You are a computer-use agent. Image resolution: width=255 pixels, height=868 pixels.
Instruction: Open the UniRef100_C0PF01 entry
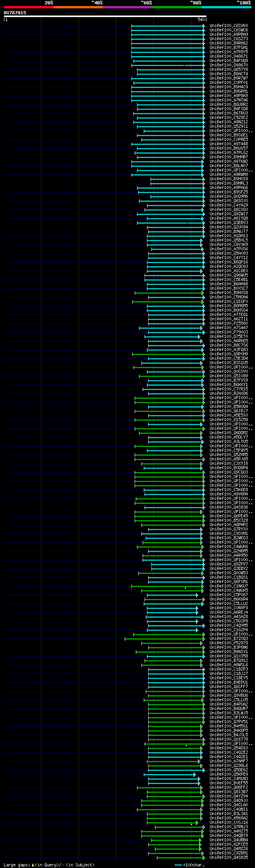pyautogui.click(x=229, y=82)
